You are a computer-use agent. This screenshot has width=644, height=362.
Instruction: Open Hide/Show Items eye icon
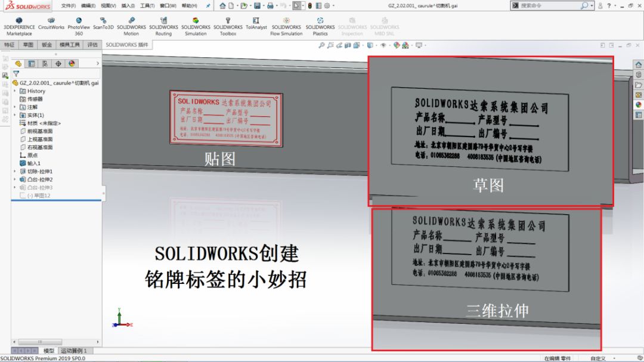(x=383, y=45)
